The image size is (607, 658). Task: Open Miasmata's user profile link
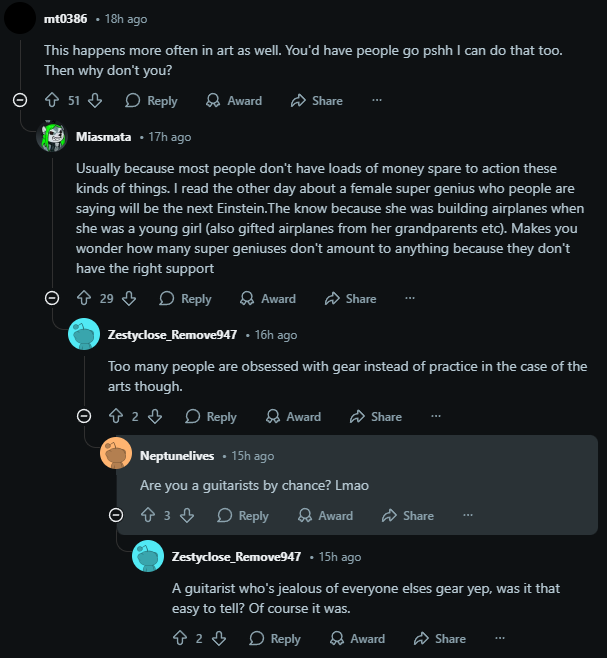click(x=103, y=136)
